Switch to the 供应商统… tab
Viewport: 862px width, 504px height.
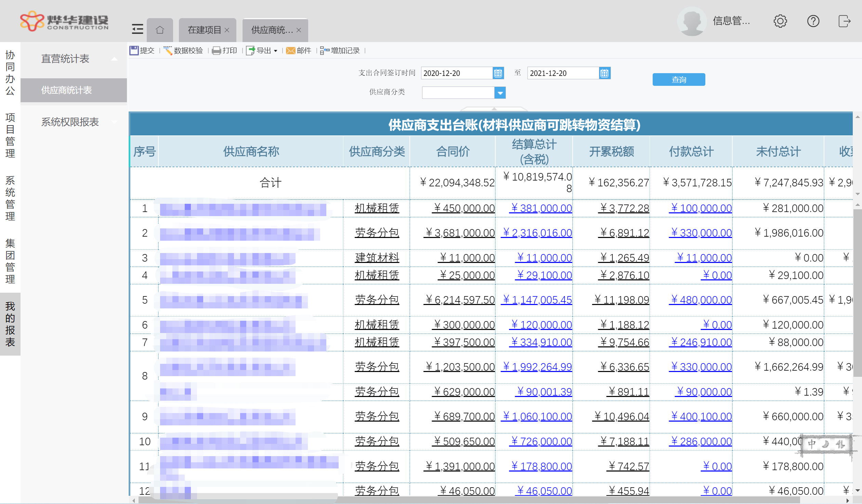pos(272,30)
